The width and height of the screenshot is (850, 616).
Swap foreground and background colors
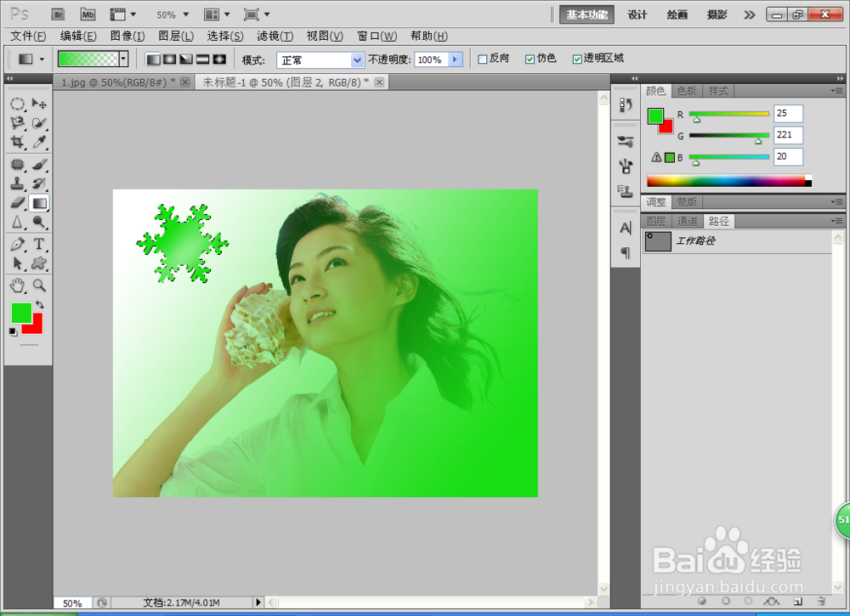tap(40, 305)
